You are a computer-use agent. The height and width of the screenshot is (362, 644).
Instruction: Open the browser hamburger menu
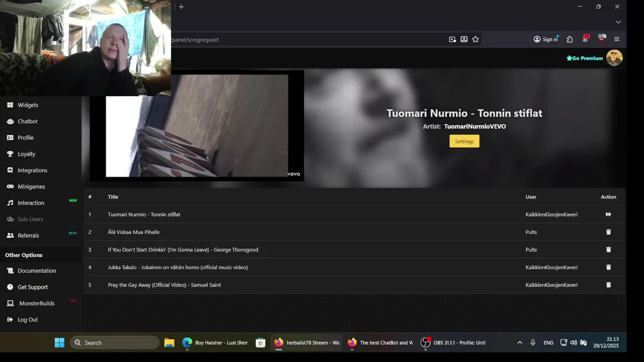(x=617, y=39)
